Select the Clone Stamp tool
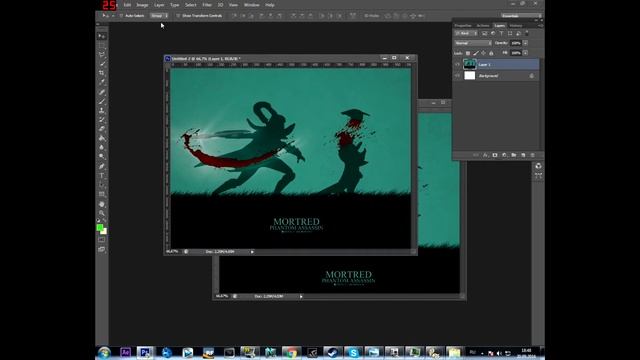The image size is (640, 360). (102, 110)
